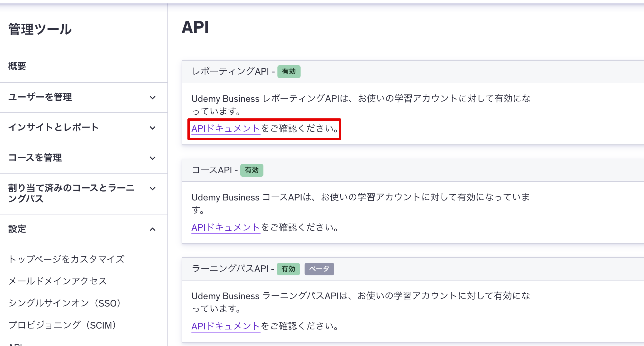Open トップページをカスタマイズ settings page

66,259
